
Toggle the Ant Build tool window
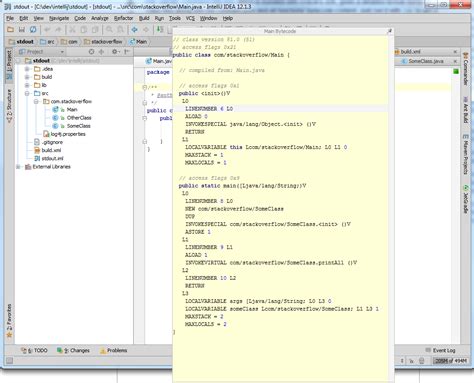tap(465, 109)
